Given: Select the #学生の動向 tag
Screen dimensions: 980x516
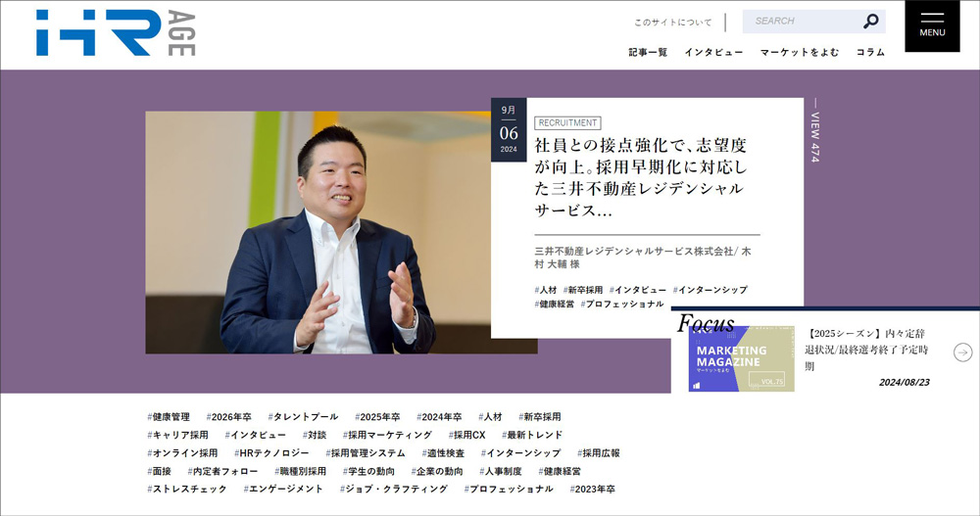Looking at the screenshot, I should pos(368,471).
